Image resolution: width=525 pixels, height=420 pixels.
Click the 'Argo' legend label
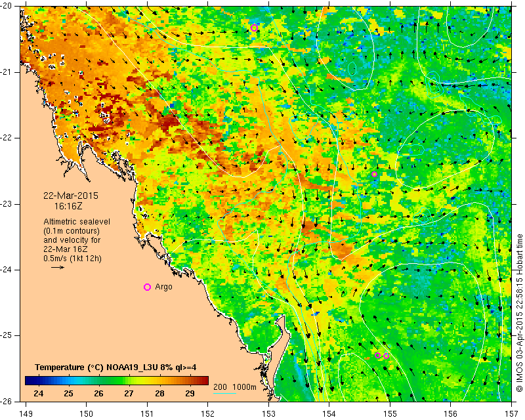(x=163, y=287)
